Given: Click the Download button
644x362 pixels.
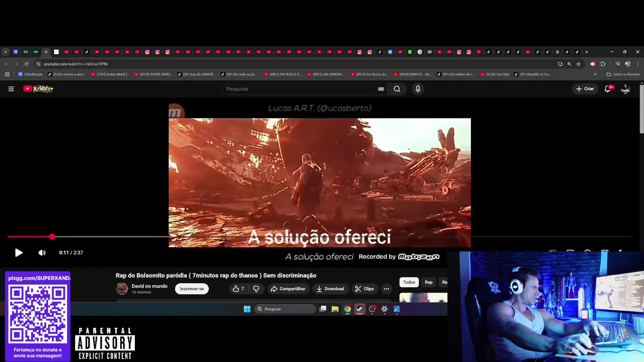Looking at the screenshot, I should (330, 289).
